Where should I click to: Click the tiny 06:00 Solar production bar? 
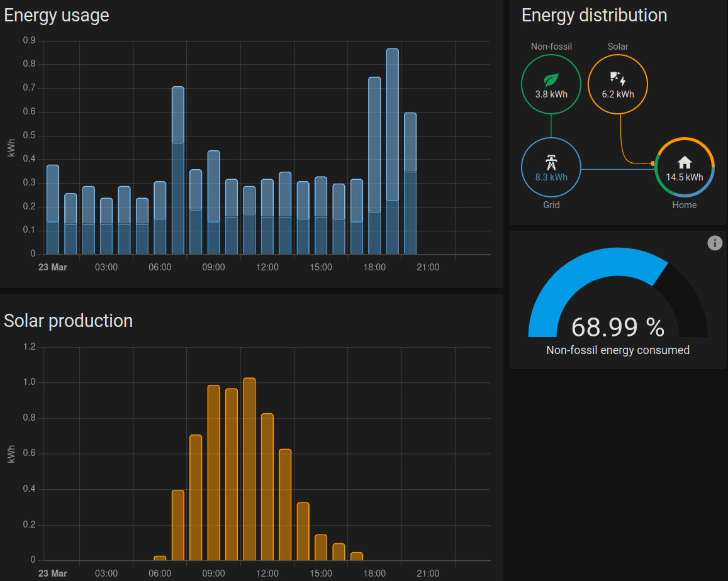160,558
